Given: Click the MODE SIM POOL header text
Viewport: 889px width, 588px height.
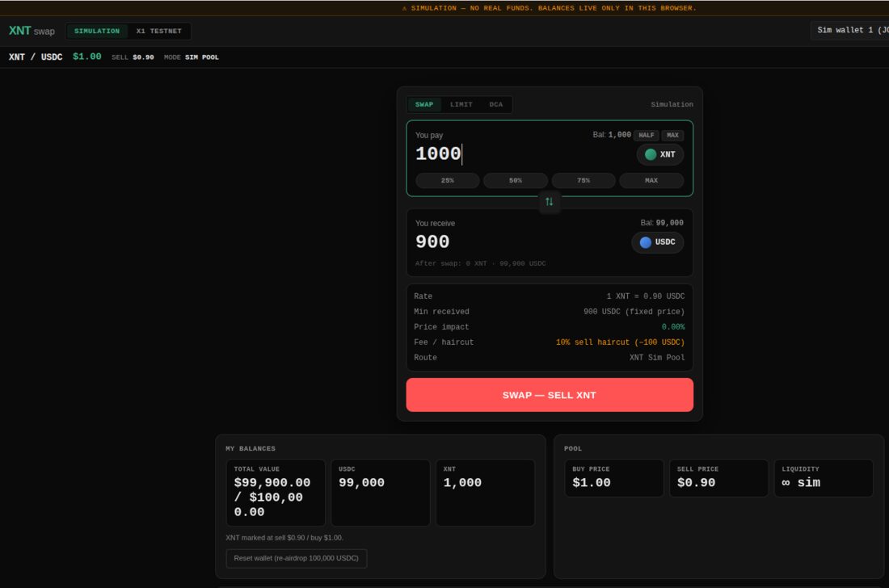Looking at the screenshot, I should [191, 57].
